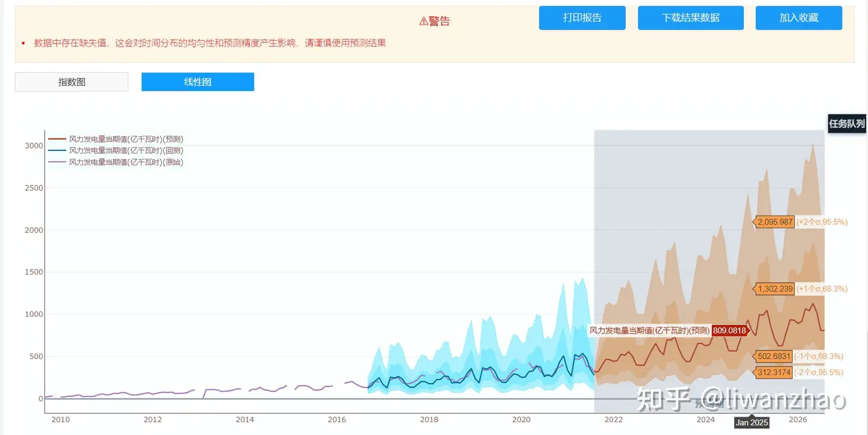Click the red warning triangle icon
Viewport: 868px width, 435px height.
pos(423,22)
